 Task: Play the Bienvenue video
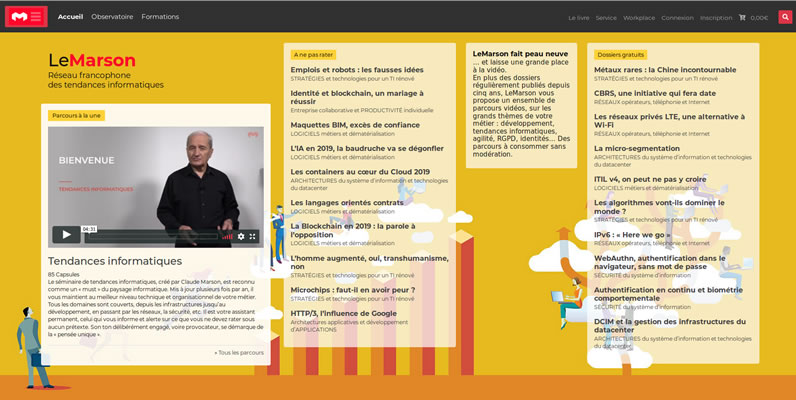point(67,235)
